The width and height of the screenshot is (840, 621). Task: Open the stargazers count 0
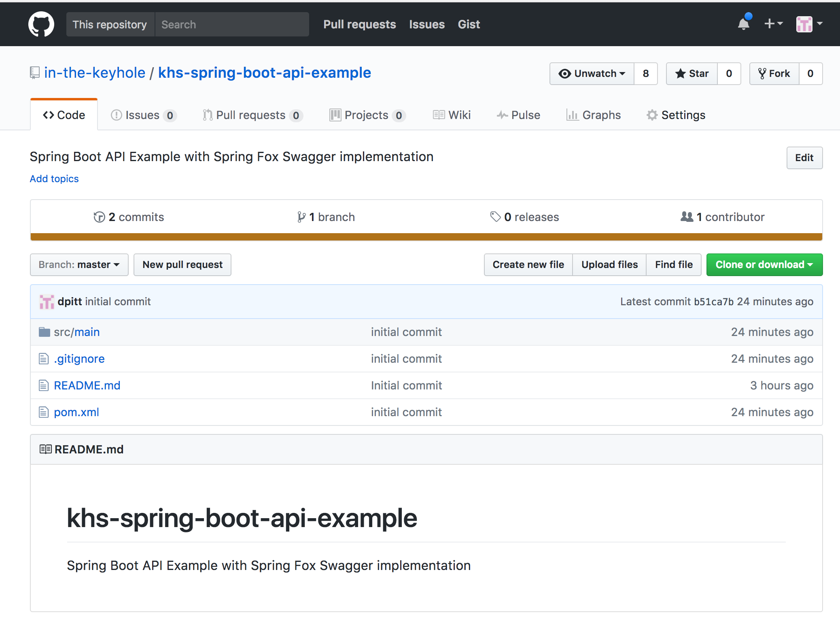[x=729, y=74]
